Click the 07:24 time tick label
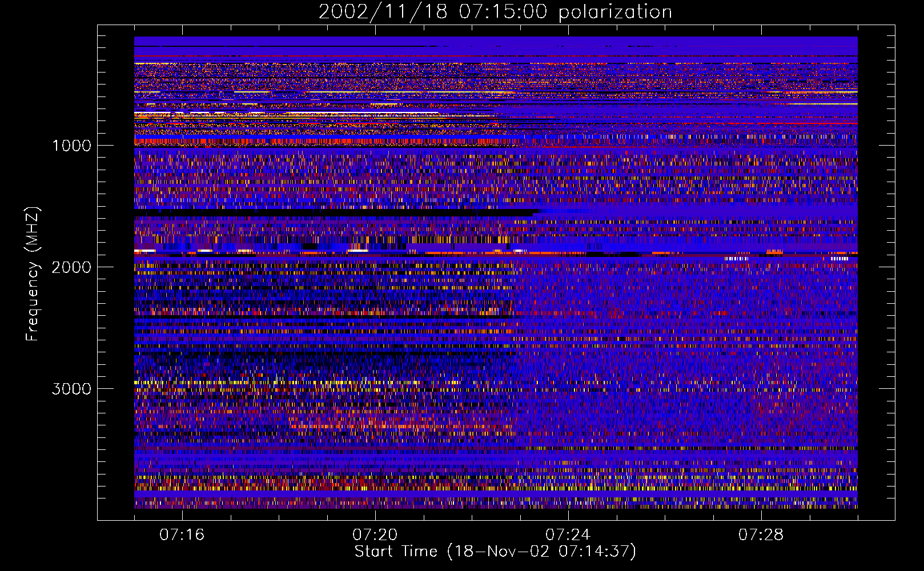 (568, 535)
